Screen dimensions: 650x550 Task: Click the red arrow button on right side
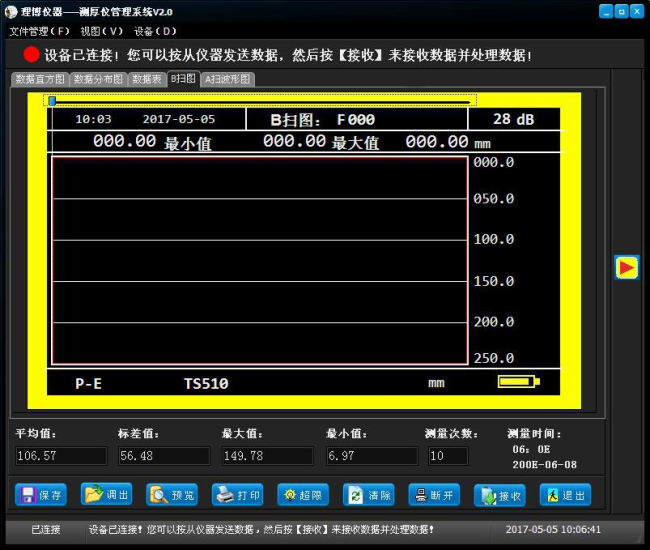(x=626, y=267)
